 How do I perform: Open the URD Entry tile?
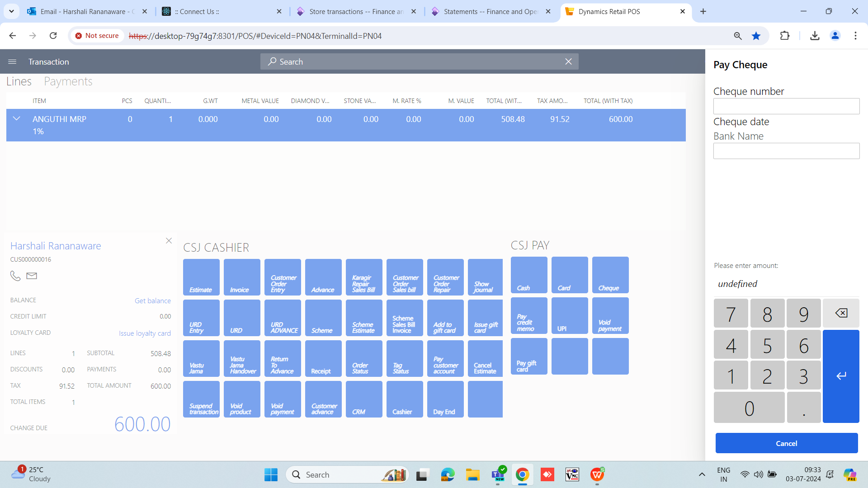tap(201, 318)
